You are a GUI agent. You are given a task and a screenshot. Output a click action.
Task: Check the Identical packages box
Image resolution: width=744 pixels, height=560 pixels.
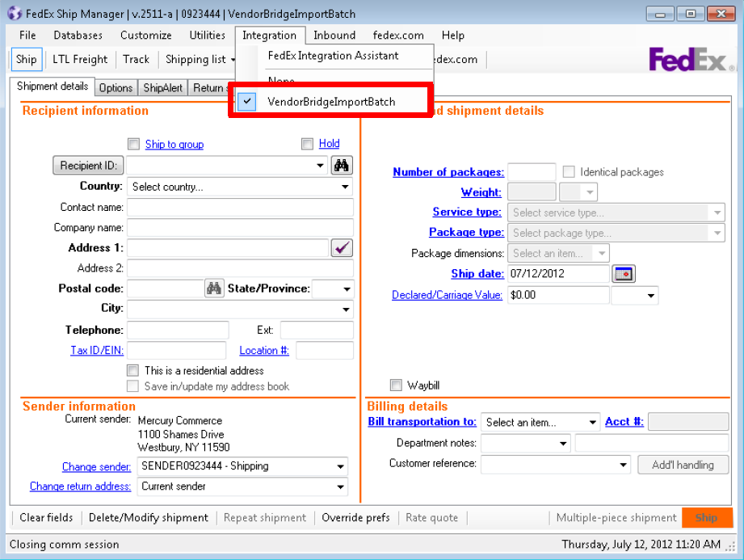[x=569, y=171]
